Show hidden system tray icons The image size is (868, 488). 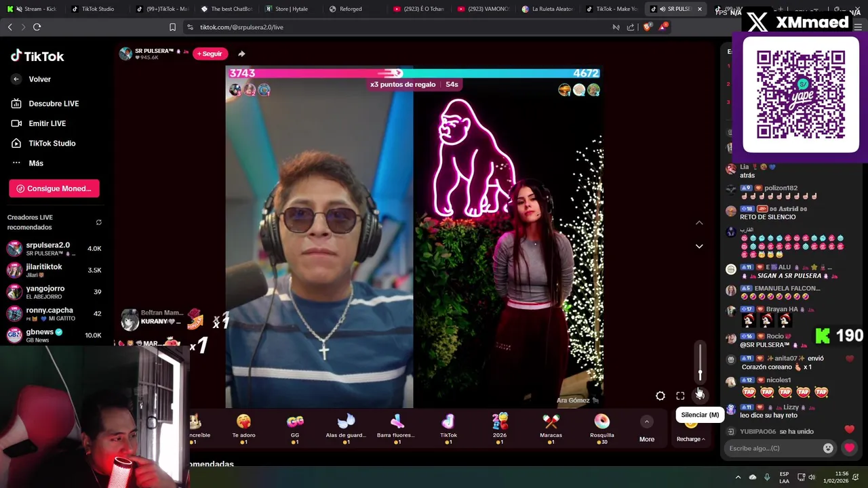[738, 477]
